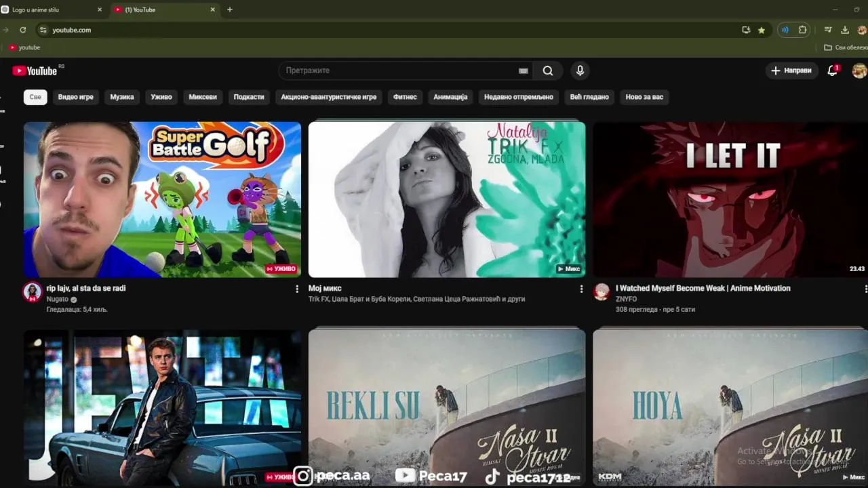Image resolution: width=868 pixels, height=488 pixels.
Task: Open the Nugato channel avatar
Action: coord(32,292)
